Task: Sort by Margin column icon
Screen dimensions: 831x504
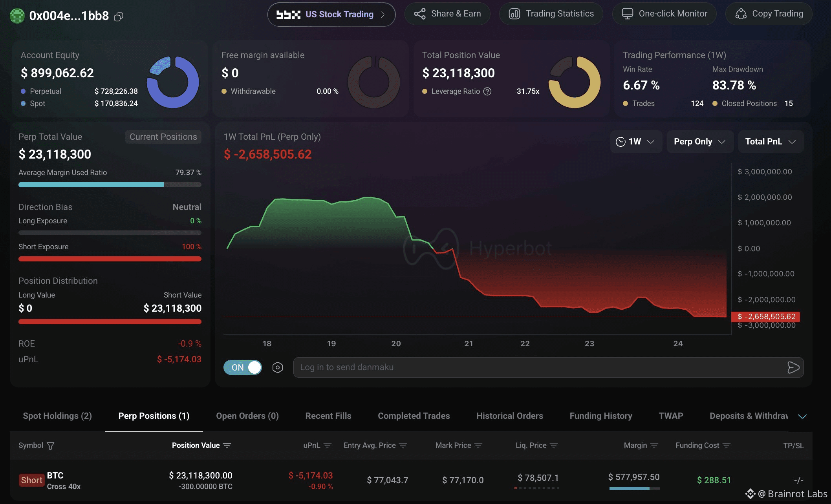Action: click(654, 446)
